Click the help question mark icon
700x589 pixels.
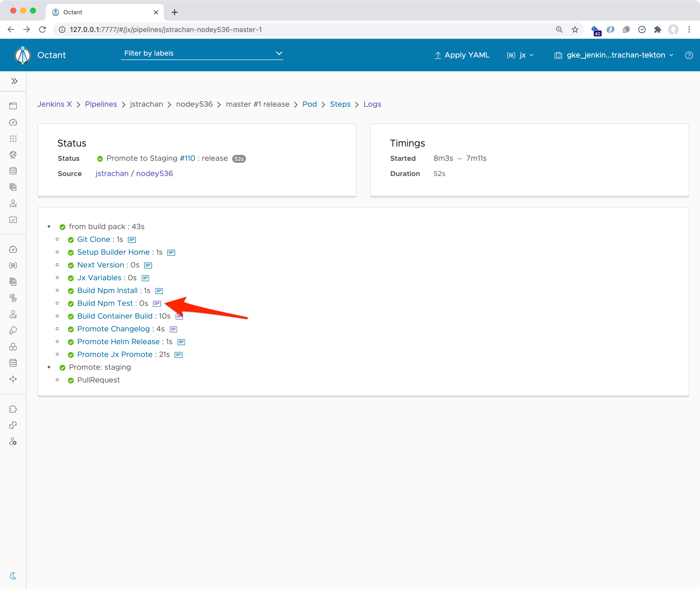pyautogui.click(x=689, y=55)
